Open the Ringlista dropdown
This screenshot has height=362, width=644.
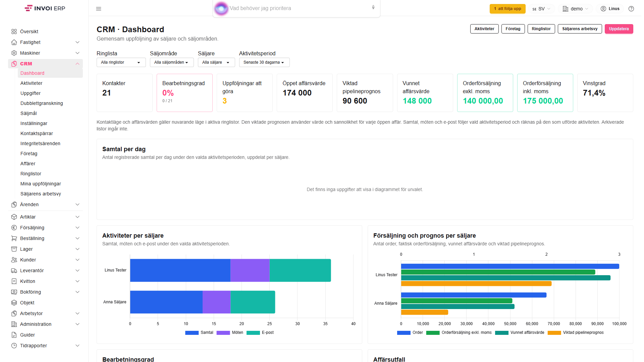pos(121,62)
